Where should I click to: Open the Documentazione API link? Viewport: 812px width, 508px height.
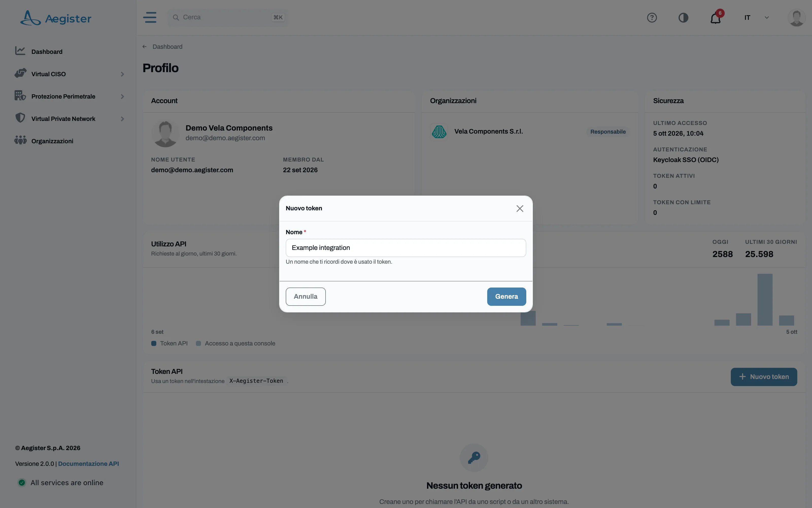click(x=89, y=464)
